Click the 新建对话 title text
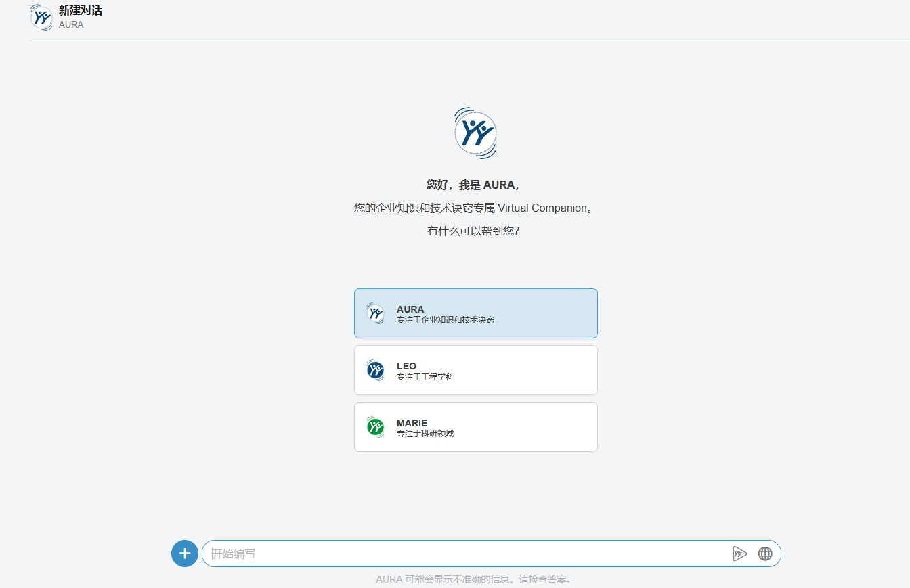910x588 pixels. pyautogui.click(x=81, y=11)
